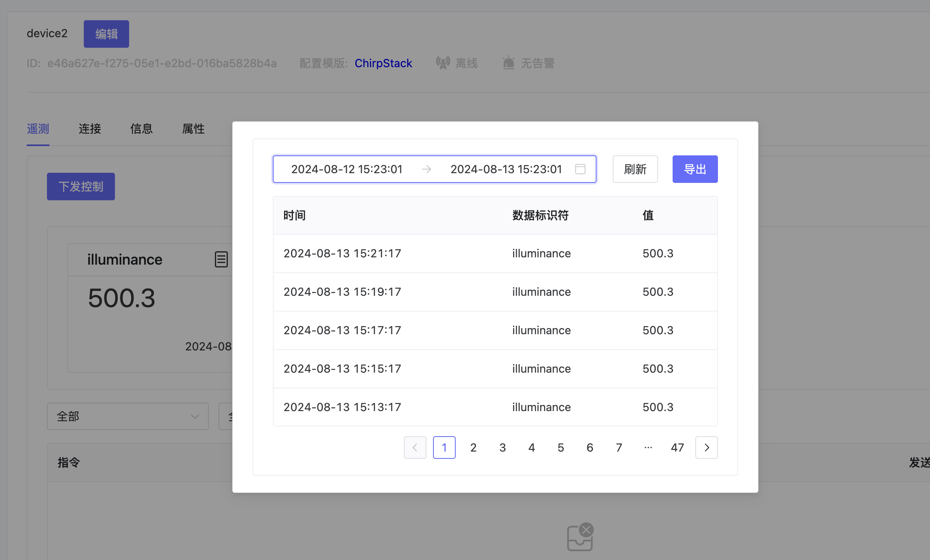This screenshot has height=560, width=930.
Task: Click the no-alarm bell icon
Action: [508, 62]
